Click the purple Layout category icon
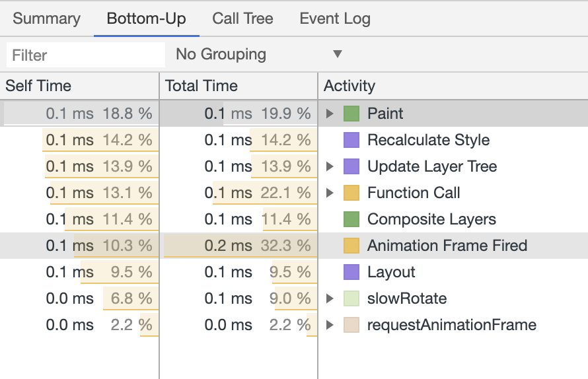This screenshot has width=588, height=379. point(351,272)
